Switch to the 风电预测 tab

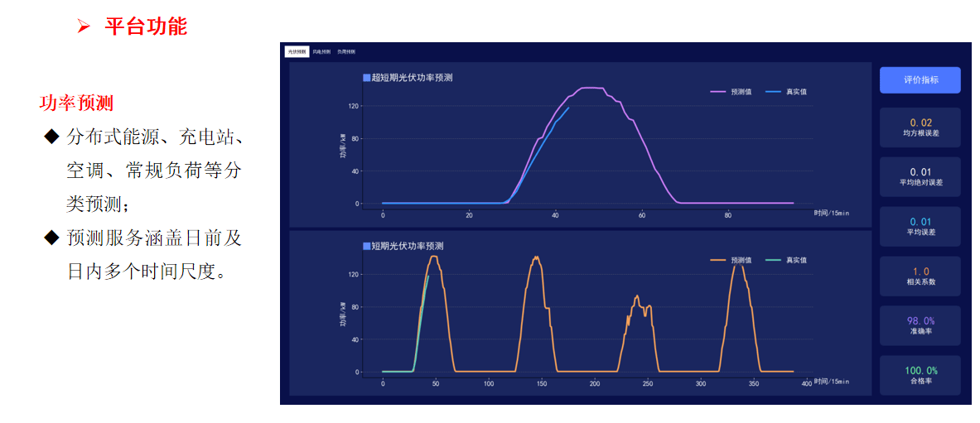(x=321, y=52)
